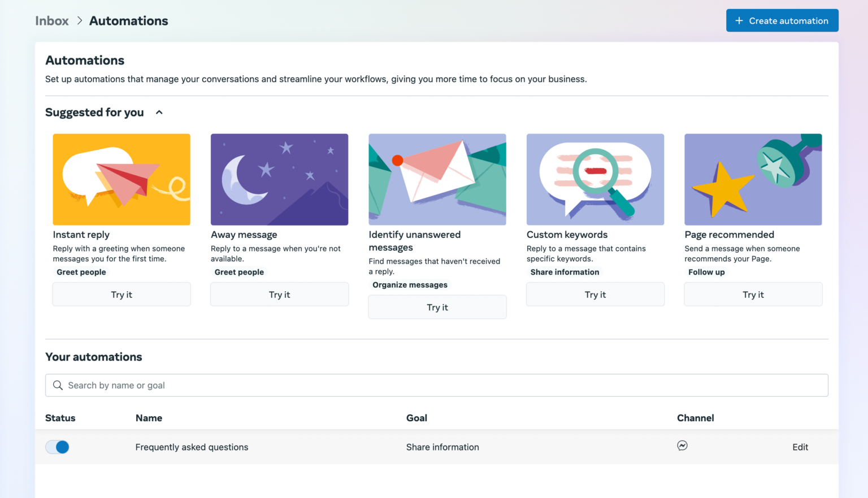Click the search magnifier icon

(x=58, y=386)
